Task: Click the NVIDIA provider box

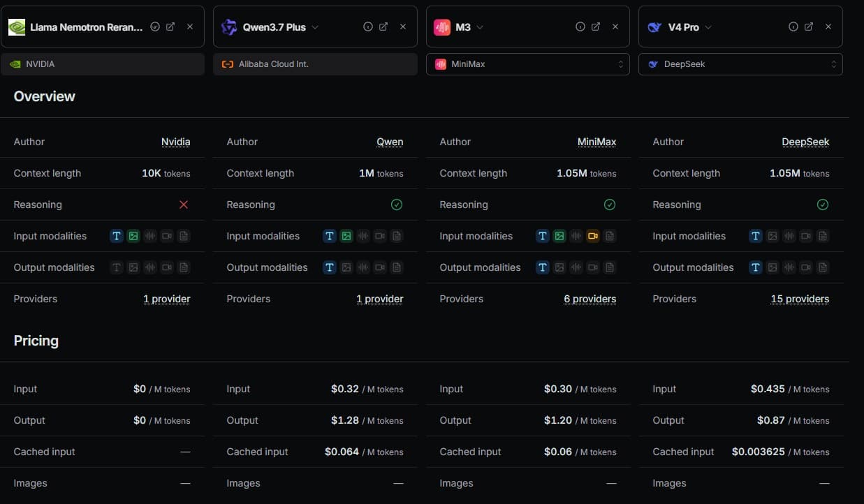Action: click(x=103, y=64)
